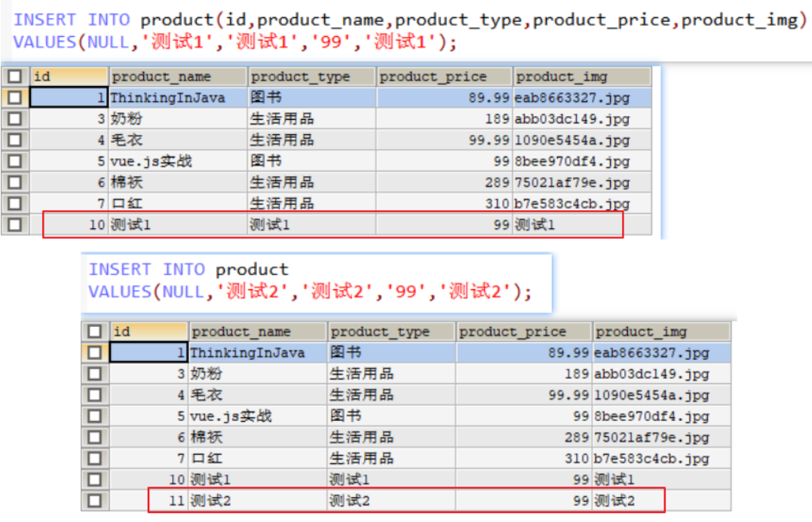Sort by product_type header in lower table
The image size is (812, 522).
[391, 331]
